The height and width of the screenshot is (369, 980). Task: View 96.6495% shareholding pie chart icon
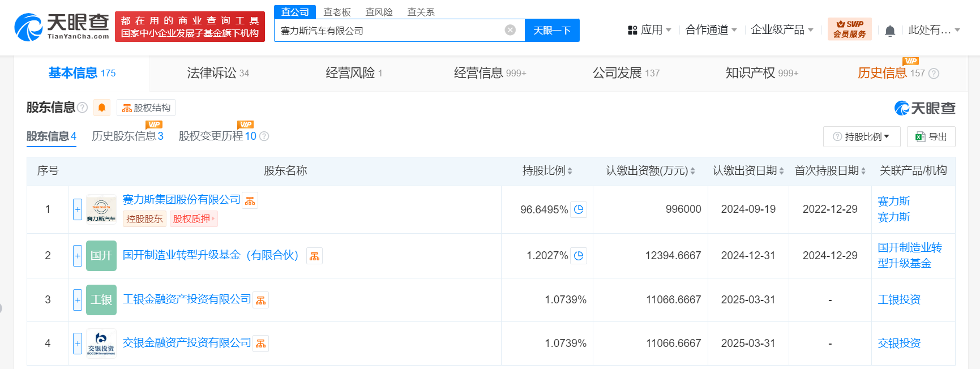(x=579, y=209)
